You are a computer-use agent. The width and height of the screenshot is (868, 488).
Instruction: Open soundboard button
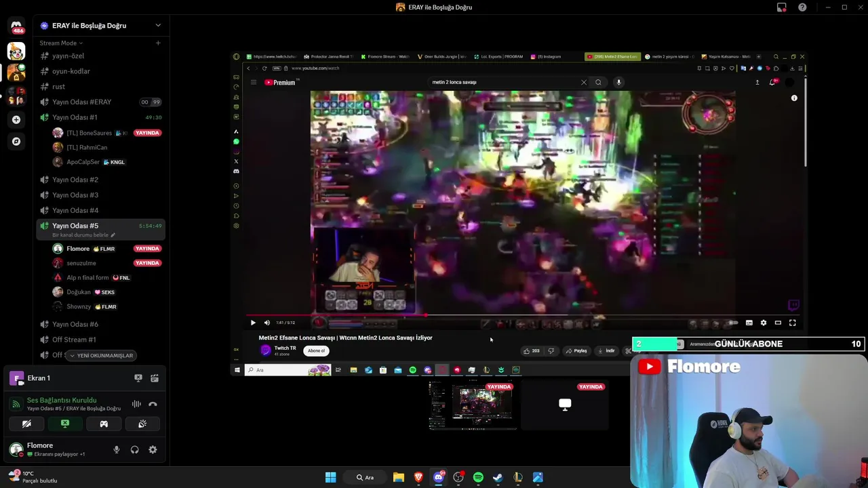point(142,424)
